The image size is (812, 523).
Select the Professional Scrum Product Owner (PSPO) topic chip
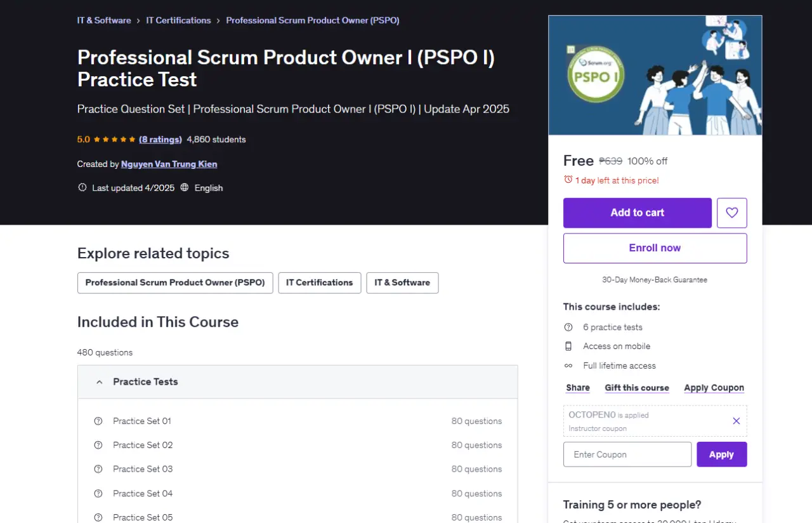(x=175, y=283)
